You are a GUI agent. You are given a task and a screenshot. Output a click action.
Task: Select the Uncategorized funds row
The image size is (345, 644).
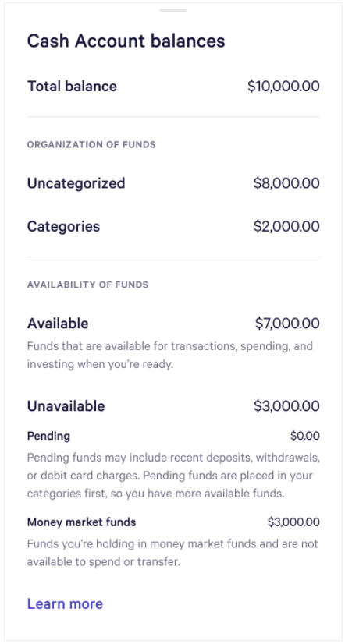173,183
